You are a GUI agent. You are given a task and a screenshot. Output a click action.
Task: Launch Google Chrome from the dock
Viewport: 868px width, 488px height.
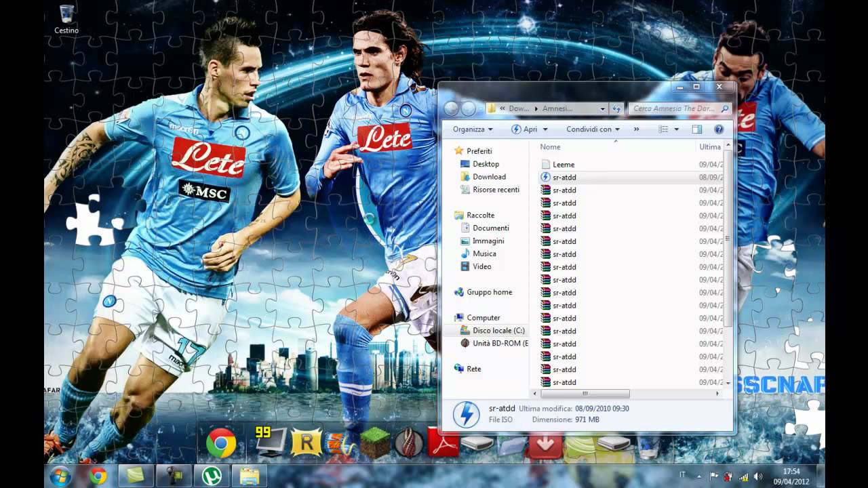click(x=221, y=444)
